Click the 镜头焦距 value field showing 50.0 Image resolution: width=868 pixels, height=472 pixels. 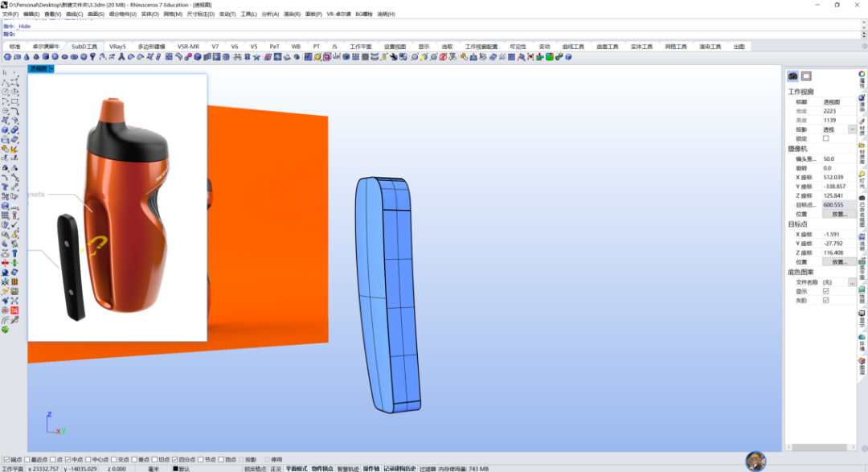pyautogui.click(x=838, y=159)
